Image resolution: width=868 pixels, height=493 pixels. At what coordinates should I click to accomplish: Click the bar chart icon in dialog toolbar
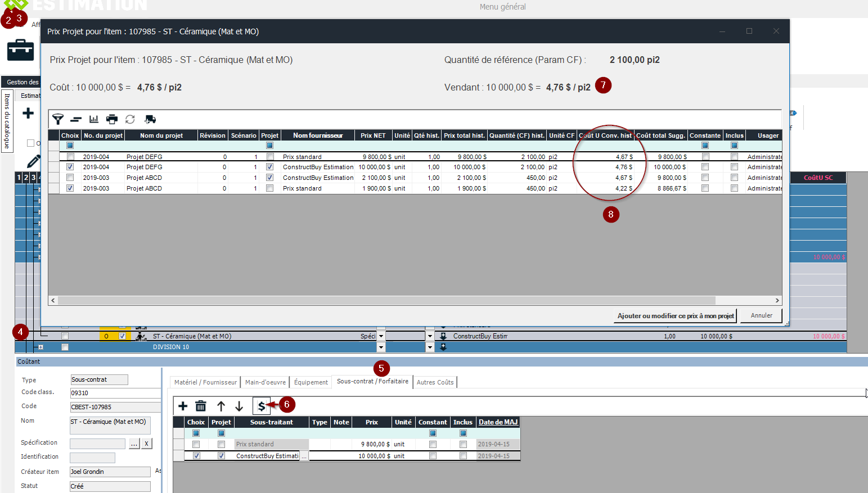[x=94, y=119]
